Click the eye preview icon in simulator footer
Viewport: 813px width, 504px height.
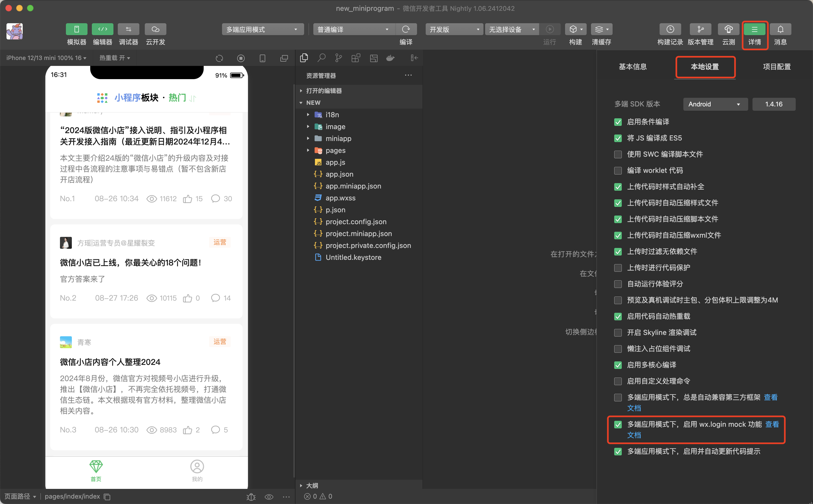click(269, 497)
